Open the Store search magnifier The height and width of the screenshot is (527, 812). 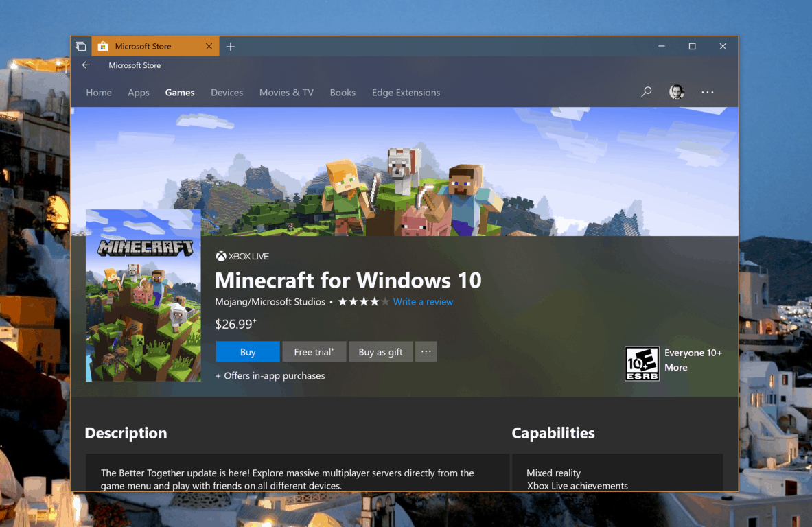[x=647, y=92]
